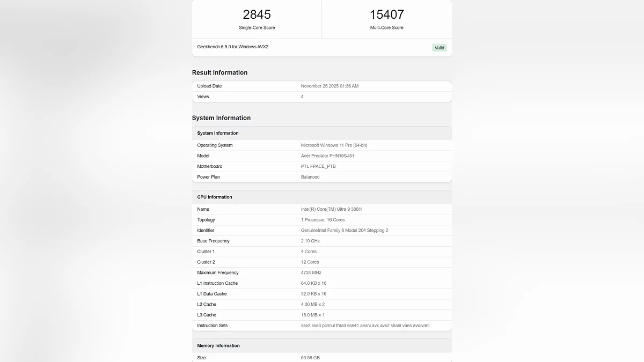The width and height of the screenshot is (644, 362).
Task: Click the L3 Cache row label
Action: click(x=207, y=315)
